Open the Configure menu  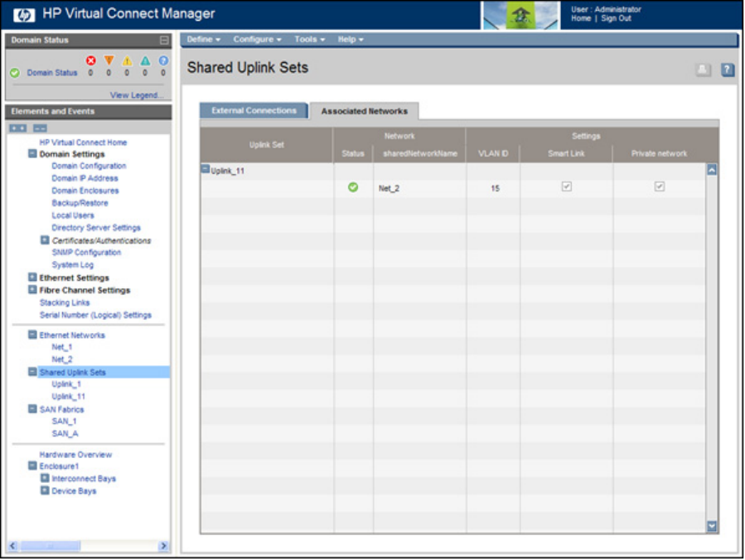(x=257, y=39)
